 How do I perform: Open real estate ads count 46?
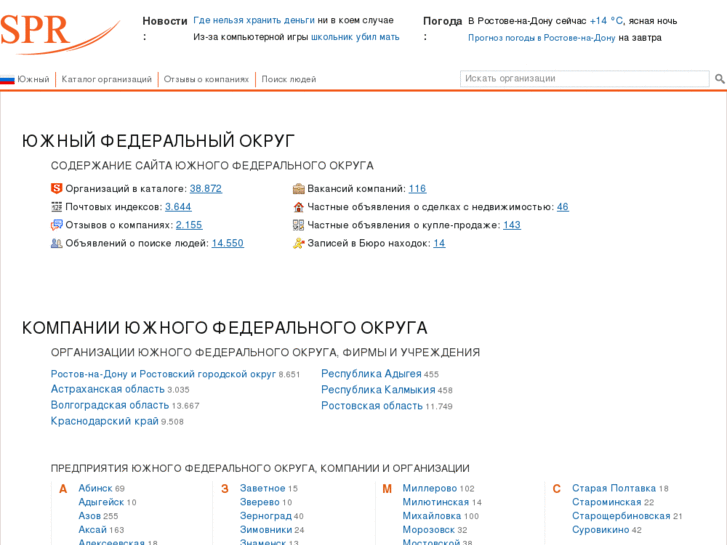(562, 207)
